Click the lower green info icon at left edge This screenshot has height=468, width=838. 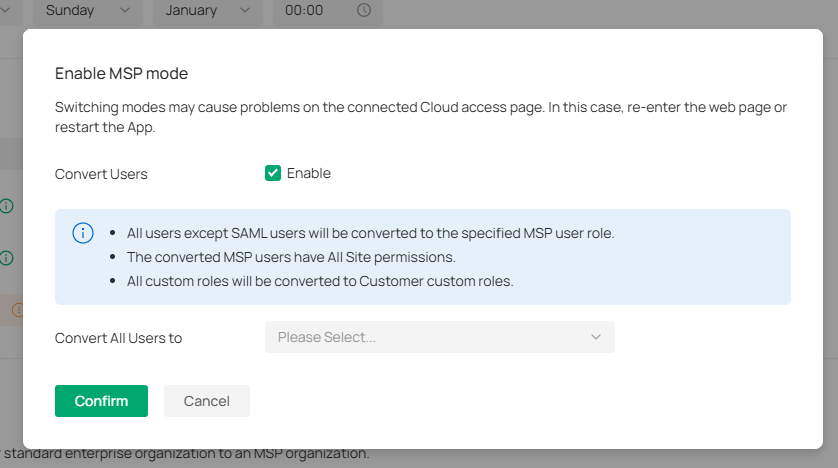7,258
